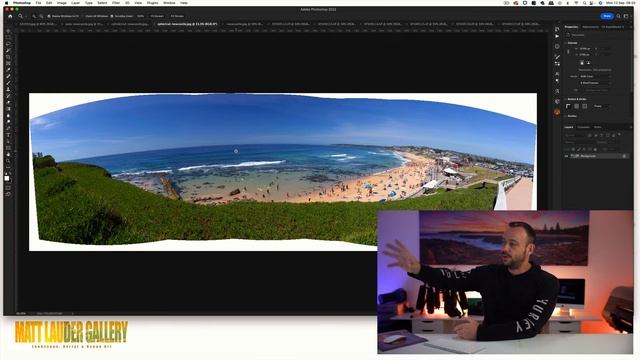Open the Photoshop search icon beside Share

(x=618, y=16)
